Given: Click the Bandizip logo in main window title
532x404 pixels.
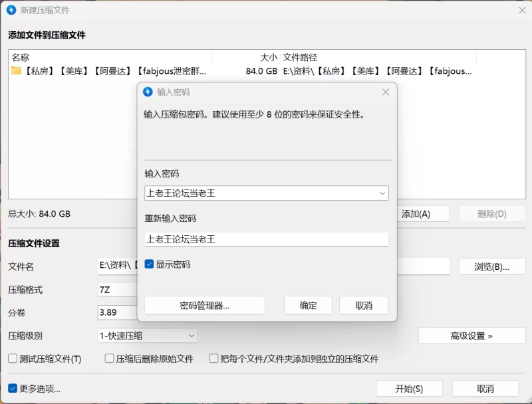Looking at the screenshot, I should tap(11, 10).
